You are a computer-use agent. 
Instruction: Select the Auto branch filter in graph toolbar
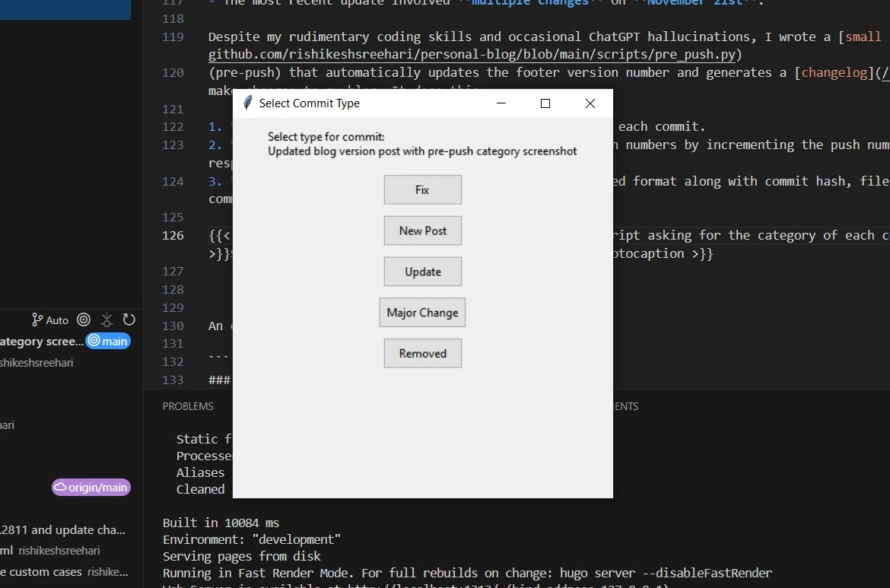click(56, 319)
